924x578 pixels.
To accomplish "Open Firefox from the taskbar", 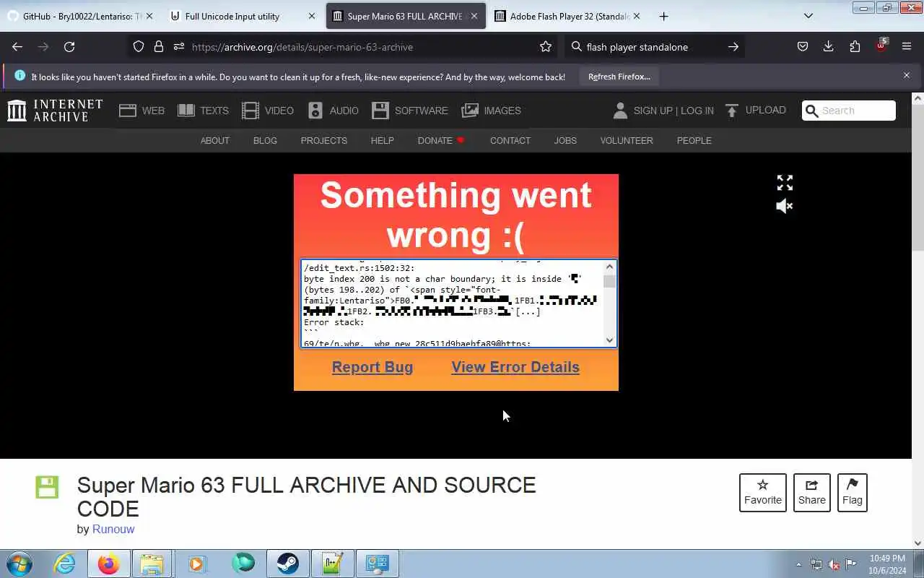I will point(108,564).
